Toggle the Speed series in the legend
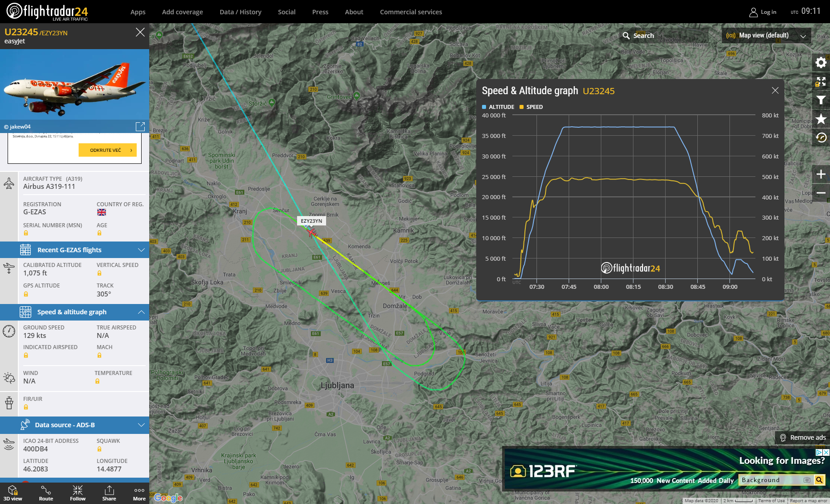830x504 pixels. [x=531, y=107]
